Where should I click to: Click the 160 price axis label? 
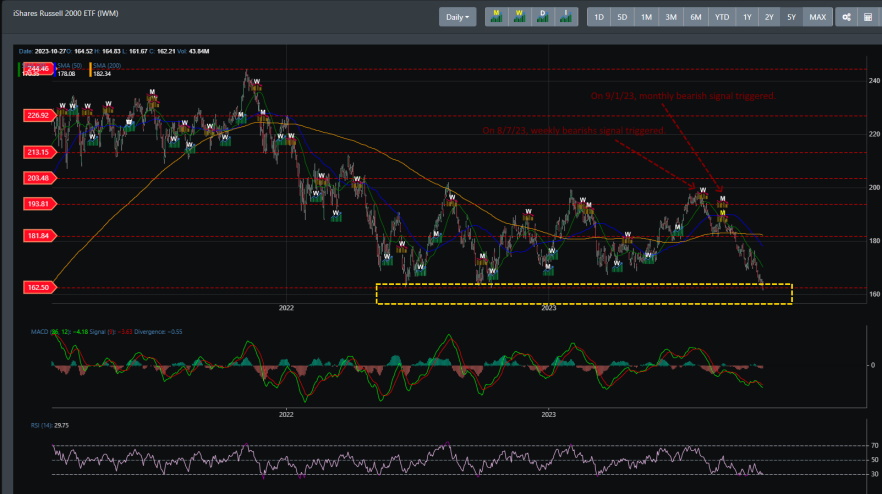[874, 294]
